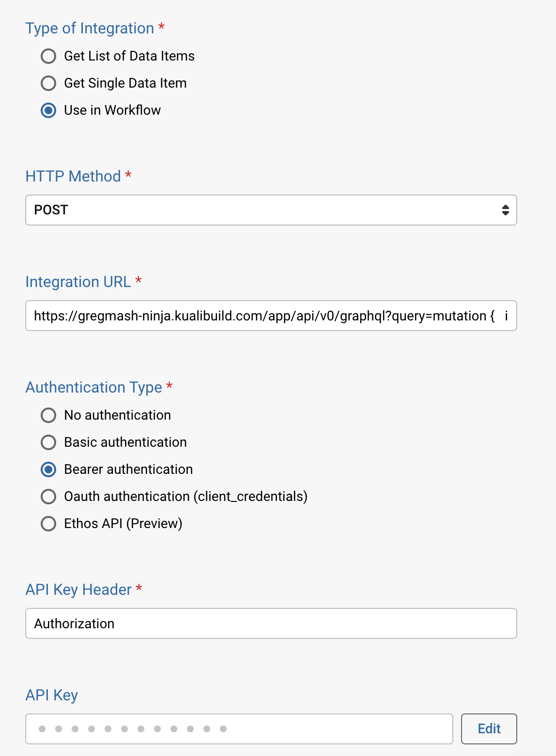
Task: Click the up/down arrows on POST selector
Action: pos(505,210)
